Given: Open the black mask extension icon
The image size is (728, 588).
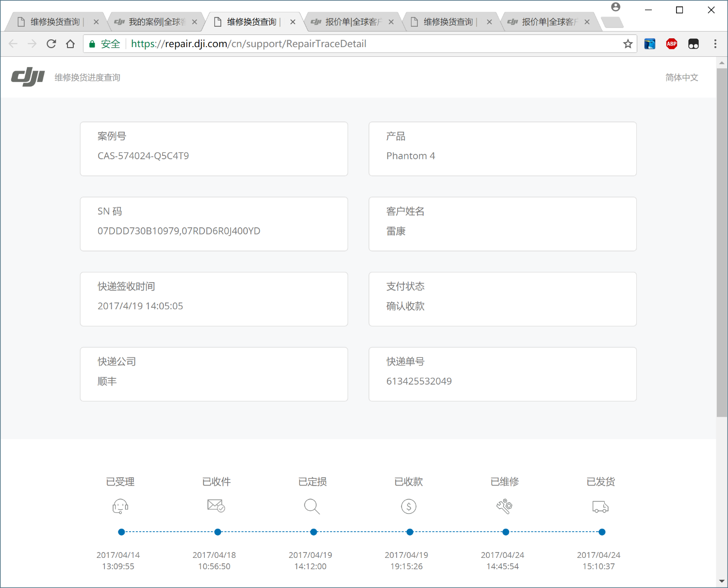Looking at the screenshot, I should click(694, 44).
